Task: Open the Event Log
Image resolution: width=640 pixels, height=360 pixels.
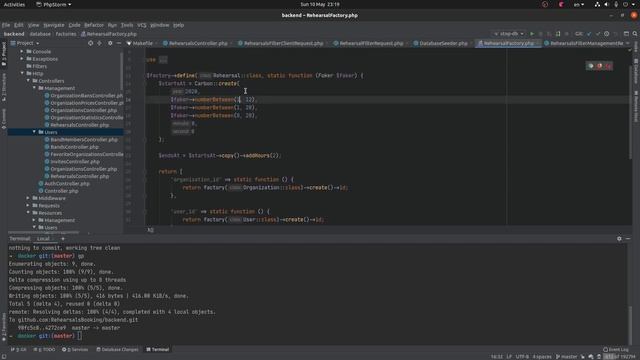Action: 616,349
